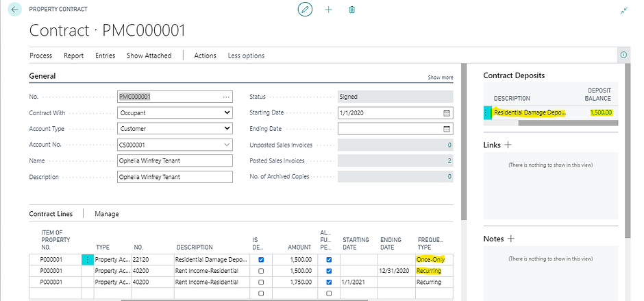The width and height of the screenshot is (644, 301).
Task: Select ending date 12/31/2020 cell
Action: (397, 271)
